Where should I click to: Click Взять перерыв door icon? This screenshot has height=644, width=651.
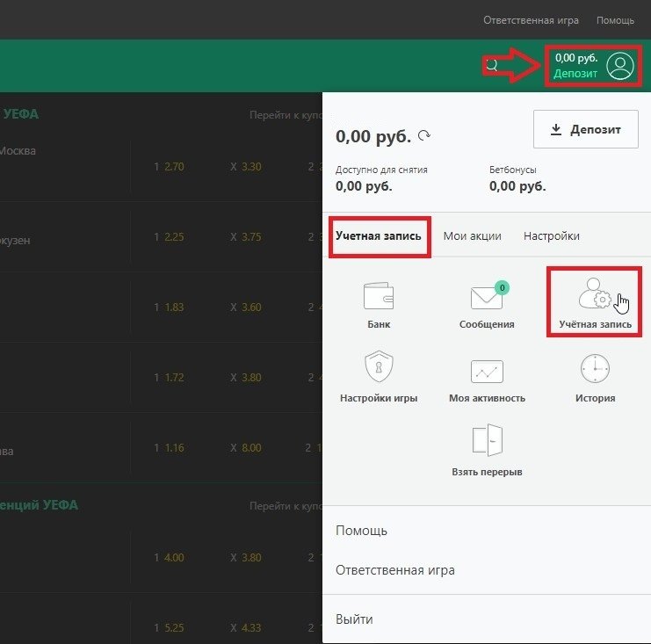point(487,441)
